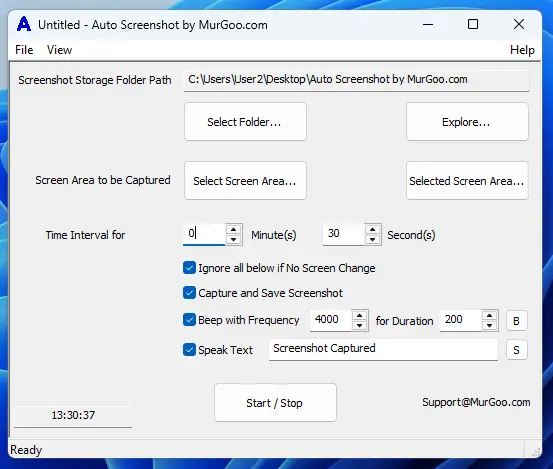Screen dimensions: 553x469
Task: Click the duration field showing 200
Action: pos(461,320)
